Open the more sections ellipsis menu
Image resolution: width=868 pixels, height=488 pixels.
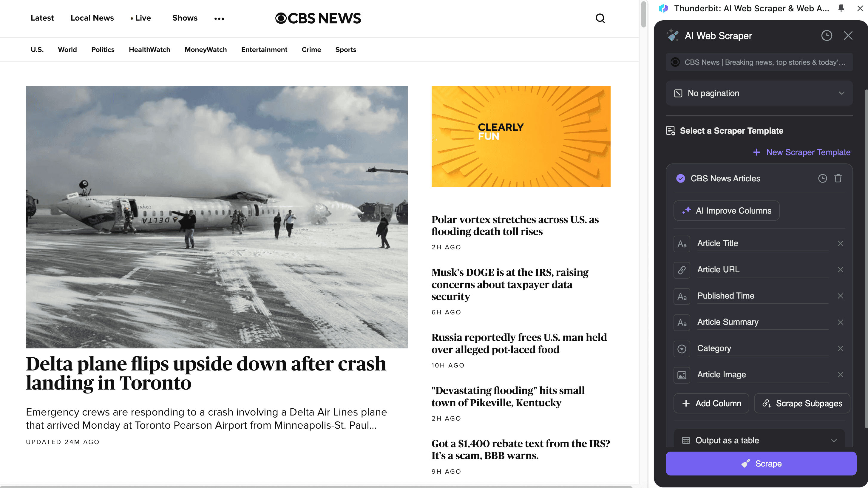click(219, 18)
